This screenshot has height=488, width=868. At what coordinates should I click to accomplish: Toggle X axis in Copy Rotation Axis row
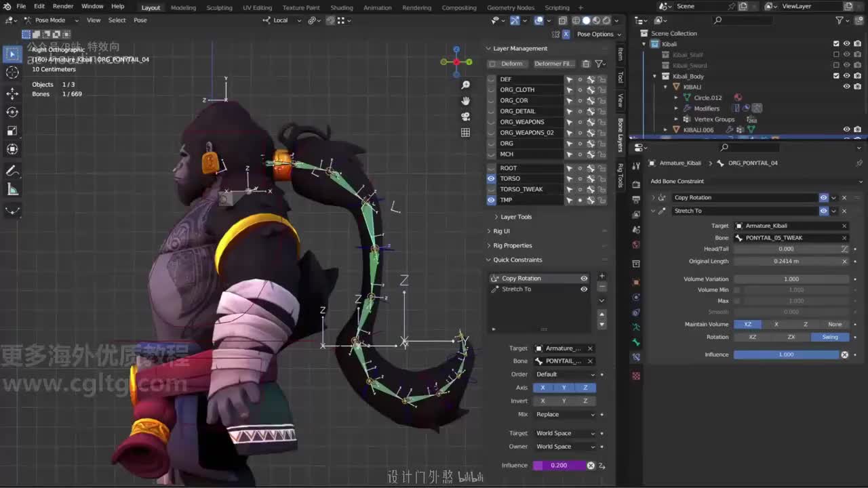pyautogui.click(x=542, y=388)
